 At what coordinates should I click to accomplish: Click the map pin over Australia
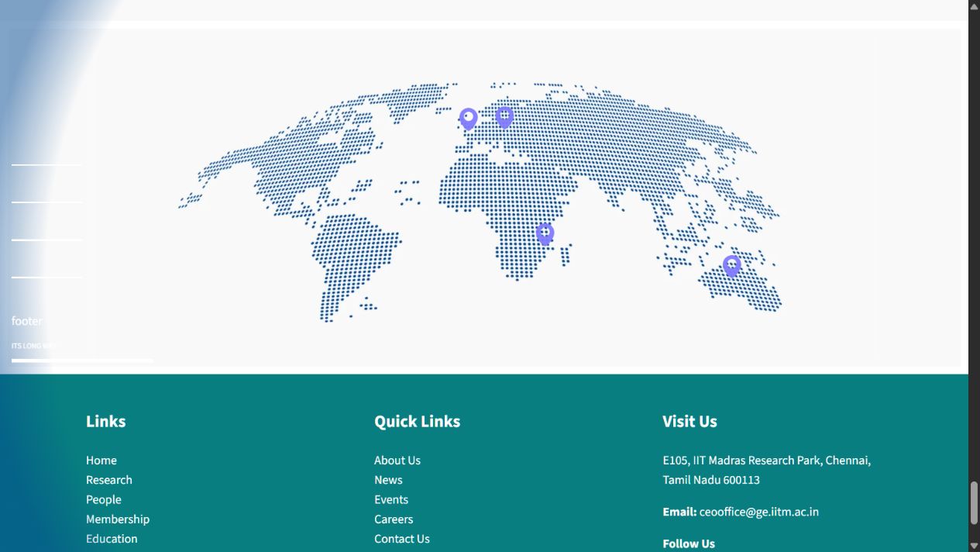pyautogui.click(x=731, y=266)
